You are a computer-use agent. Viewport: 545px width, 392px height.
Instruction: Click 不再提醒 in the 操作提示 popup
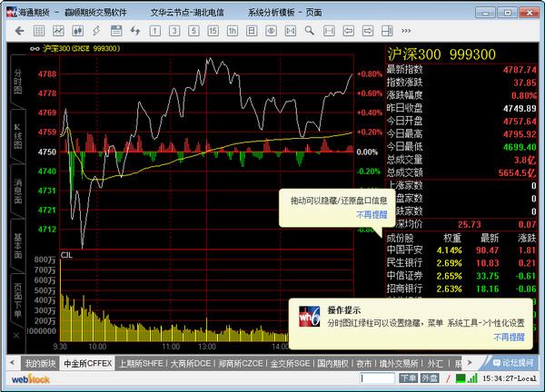pos(510,338)
